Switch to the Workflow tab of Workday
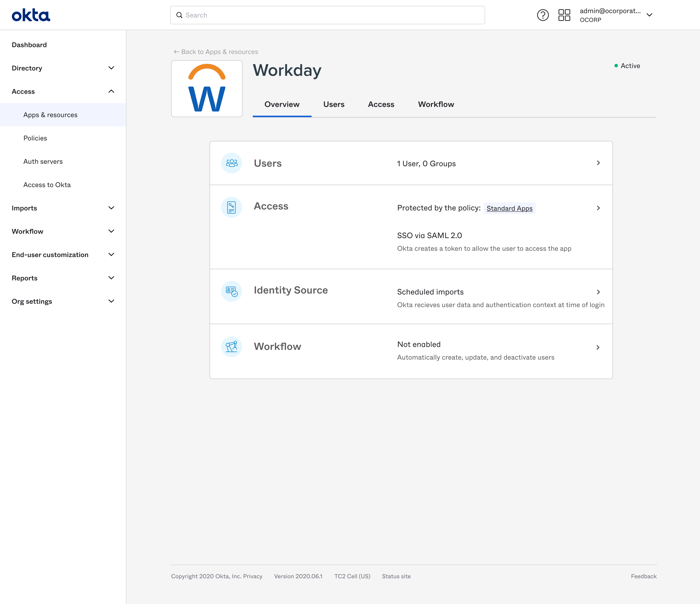The image size is (700, 604). point(436,104)
